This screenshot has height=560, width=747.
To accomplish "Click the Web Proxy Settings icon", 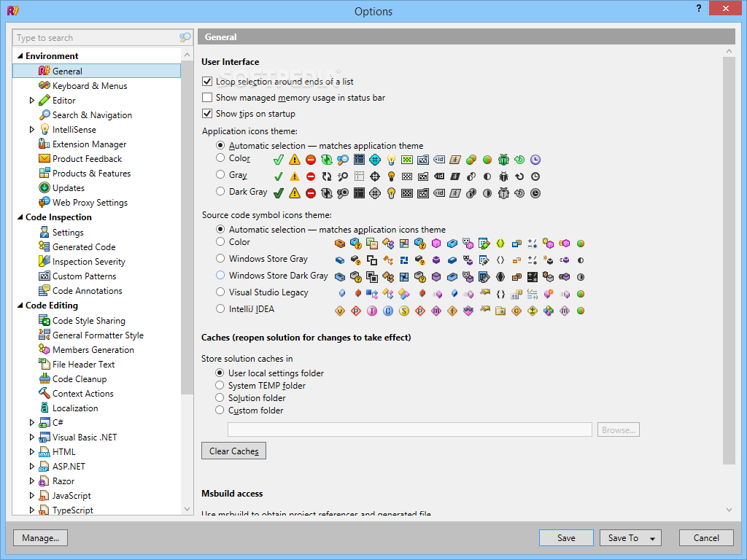I will click(44, 203).
